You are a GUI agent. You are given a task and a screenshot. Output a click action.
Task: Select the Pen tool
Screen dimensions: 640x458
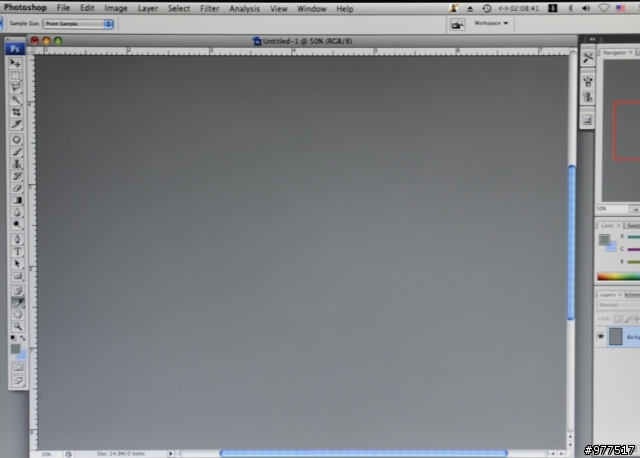(x=17, y=240)
